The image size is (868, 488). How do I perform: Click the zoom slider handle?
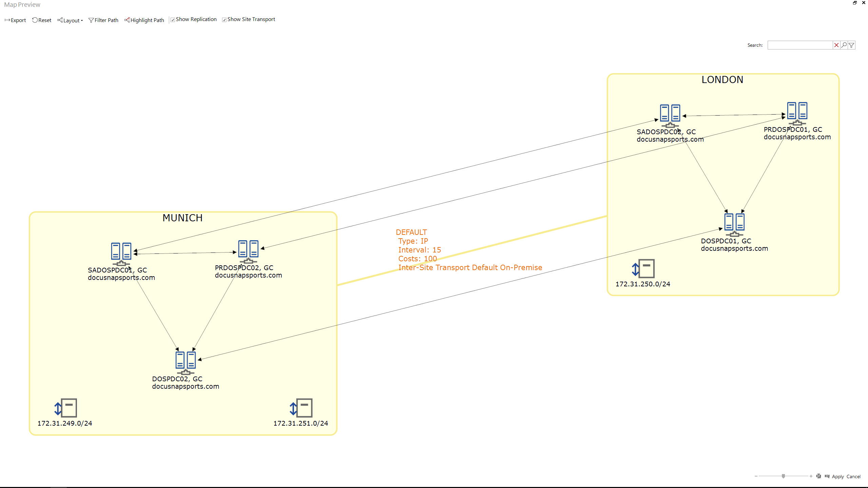click(783, 476)
